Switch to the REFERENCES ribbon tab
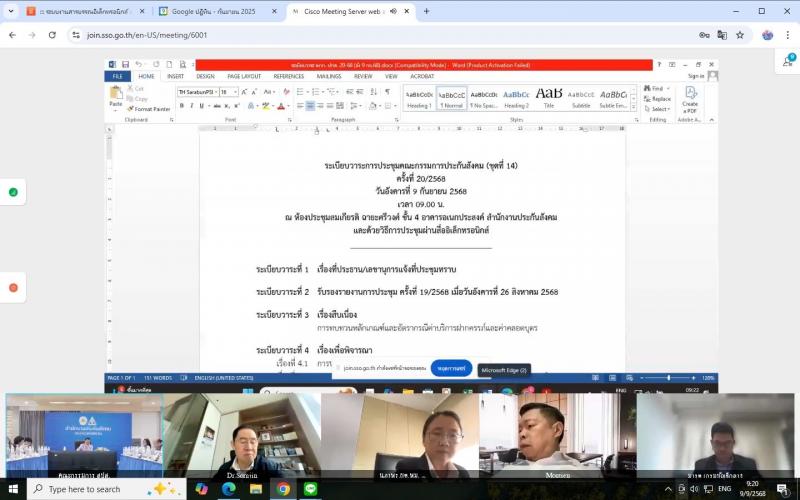This screenshot has height=500, width=800. pyautogui.click(x=288, y=77)
